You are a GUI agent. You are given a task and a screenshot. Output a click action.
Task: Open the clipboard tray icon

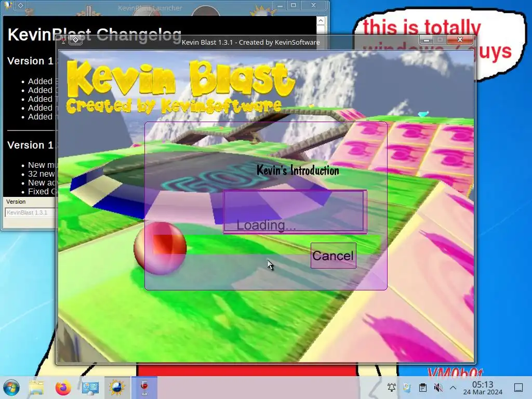point(423,388)
